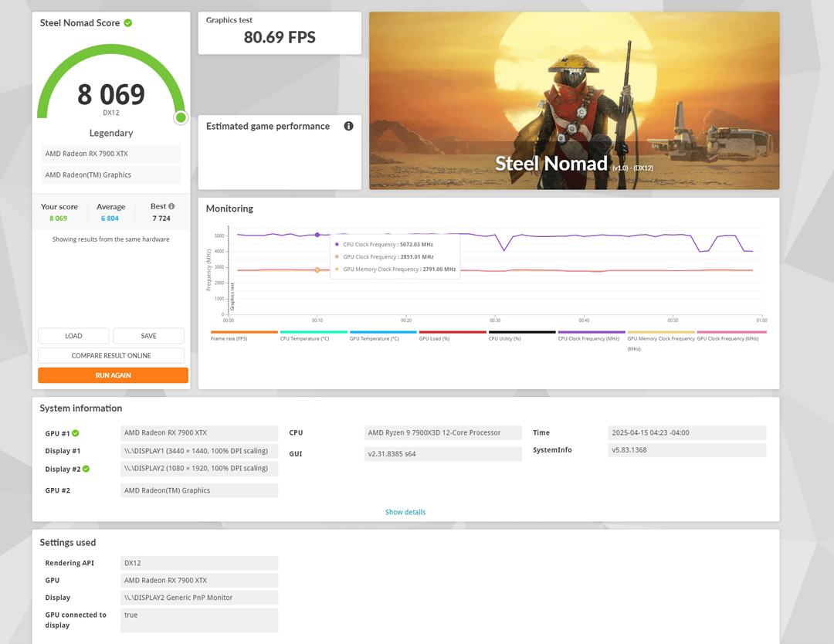
Task: Open COMPARE RESULT ONLINE
Action: pyautogui.click(x=111, y=356)
